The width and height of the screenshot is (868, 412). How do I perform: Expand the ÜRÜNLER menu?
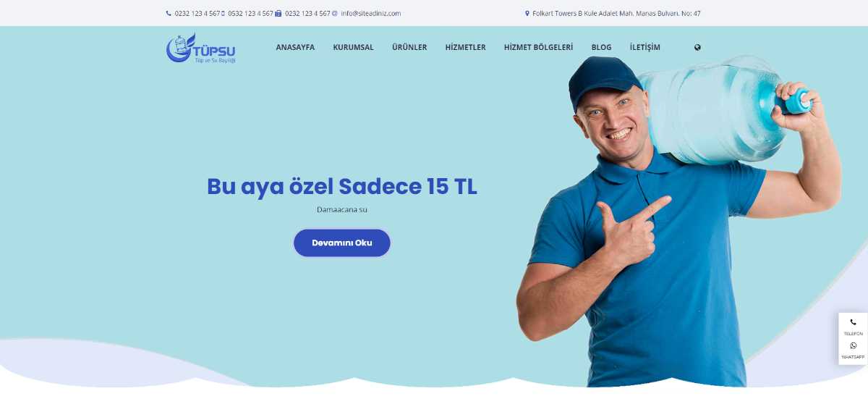click(x=409, y=47)
